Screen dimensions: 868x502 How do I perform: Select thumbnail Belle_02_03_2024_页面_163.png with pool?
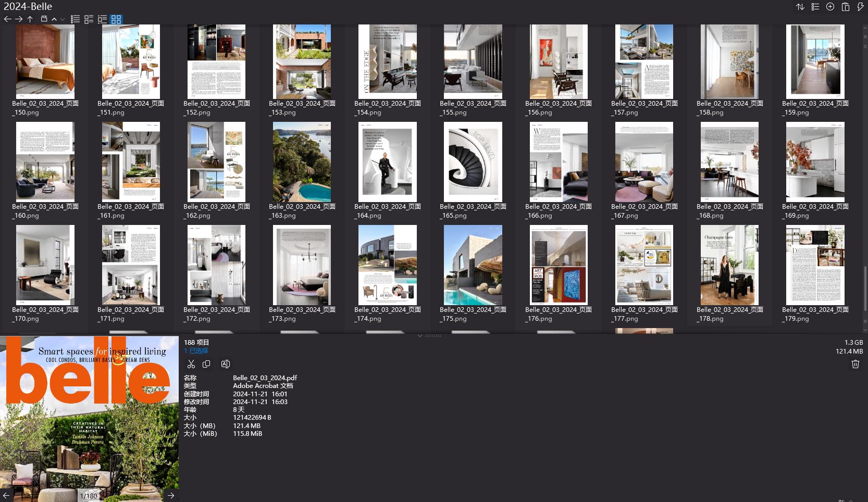[302, 162]
